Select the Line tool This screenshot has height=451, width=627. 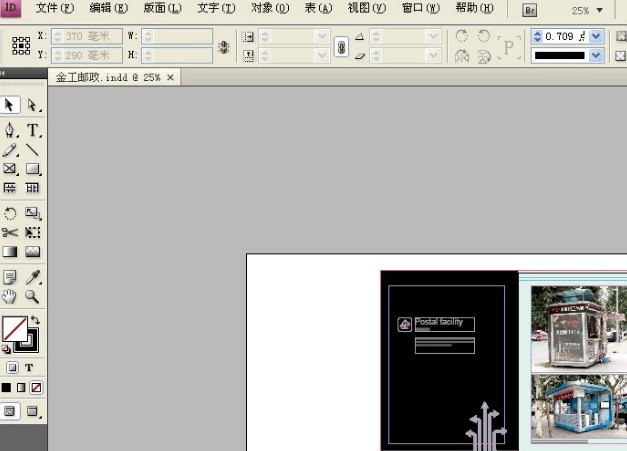tap(32, 150)
